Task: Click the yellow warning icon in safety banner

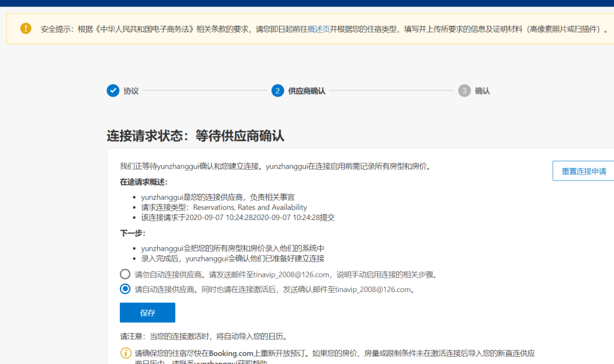Action: [x=25, y=28]
